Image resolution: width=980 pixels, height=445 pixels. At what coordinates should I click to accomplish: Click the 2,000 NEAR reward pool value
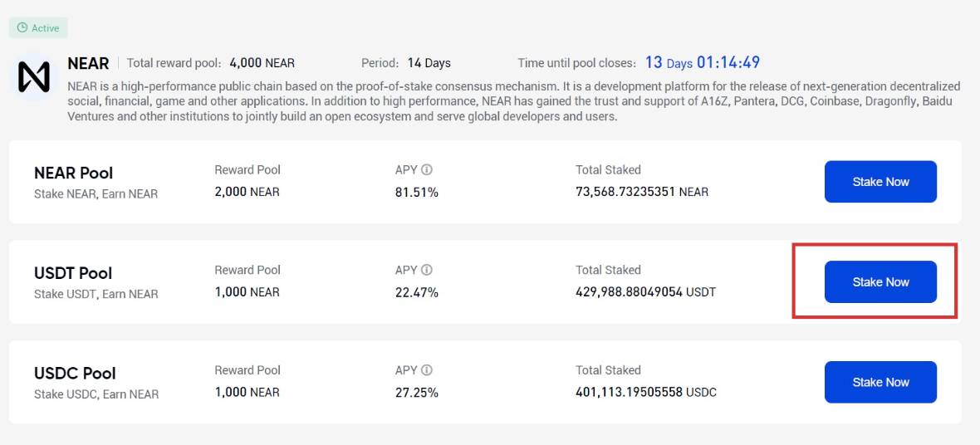(247, 193)
